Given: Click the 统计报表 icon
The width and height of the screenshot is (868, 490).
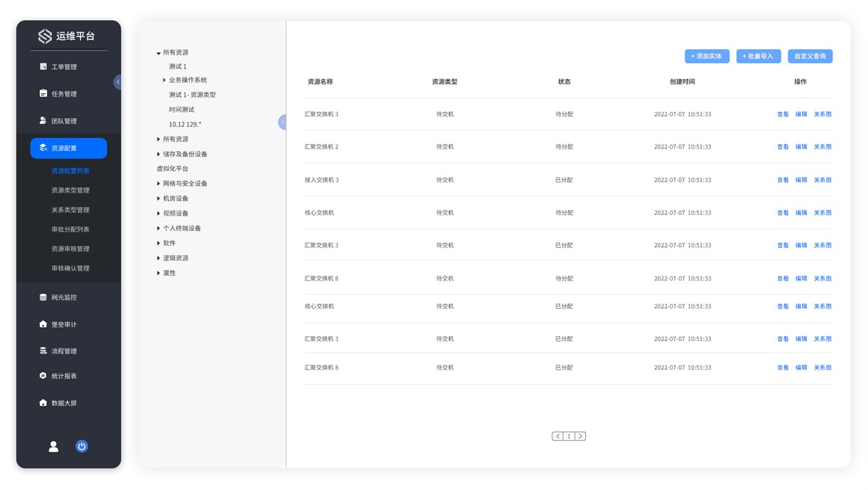Looking at the screenshot, I should [x=43, y=376].
